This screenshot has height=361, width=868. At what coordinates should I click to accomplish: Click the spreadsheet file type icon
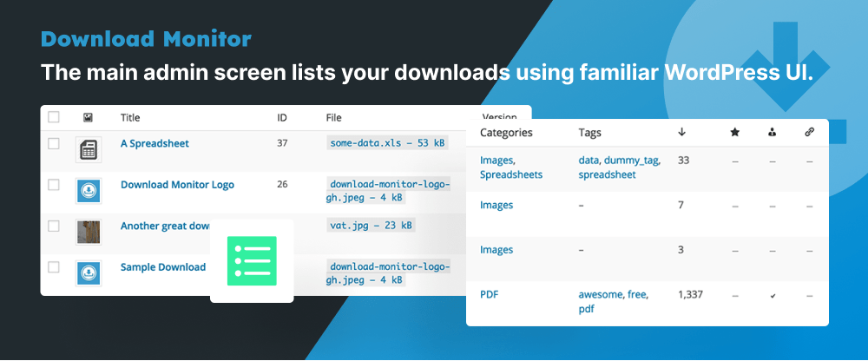click(89, 149)
